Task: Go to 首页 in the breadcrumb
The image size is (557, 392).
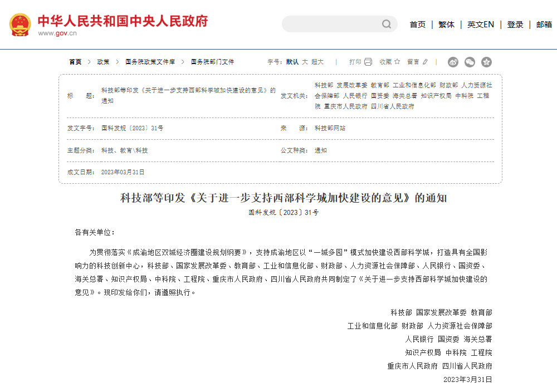Action: pos(75,62)
